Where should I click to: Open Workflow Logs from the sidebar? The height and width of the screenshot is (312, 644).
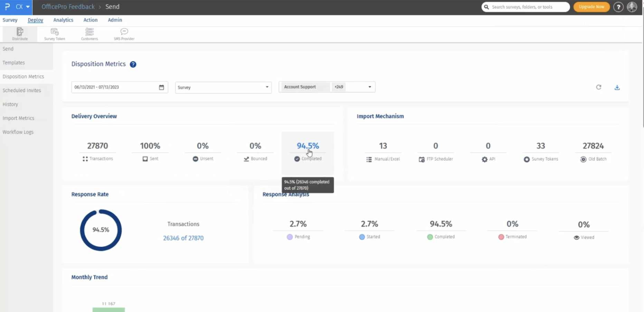(18, 132)
